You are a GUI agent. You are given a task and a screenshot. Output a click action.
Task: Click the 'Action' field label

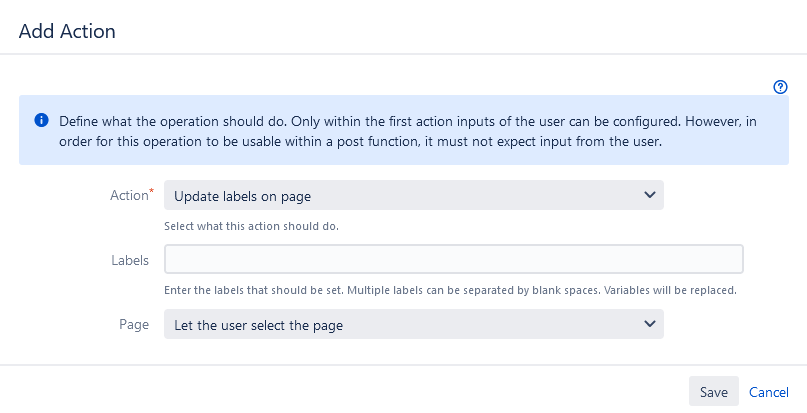coord(129,195)
